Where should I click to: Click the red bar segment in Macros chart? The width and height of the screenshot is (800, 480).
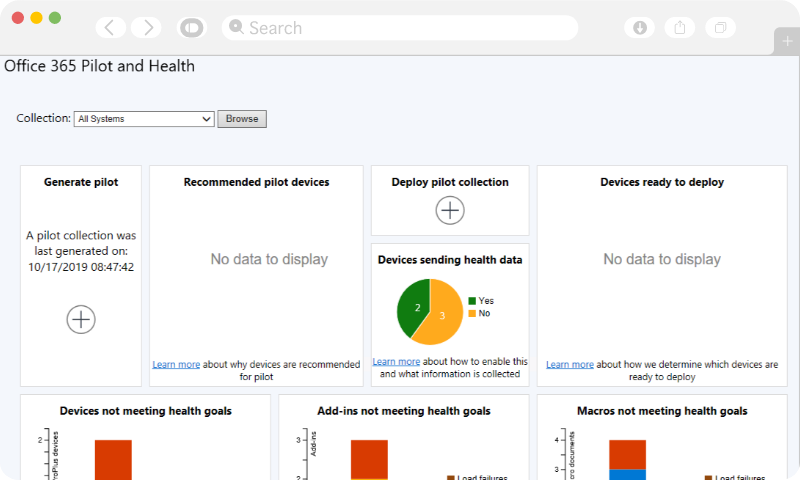point(628,454)
